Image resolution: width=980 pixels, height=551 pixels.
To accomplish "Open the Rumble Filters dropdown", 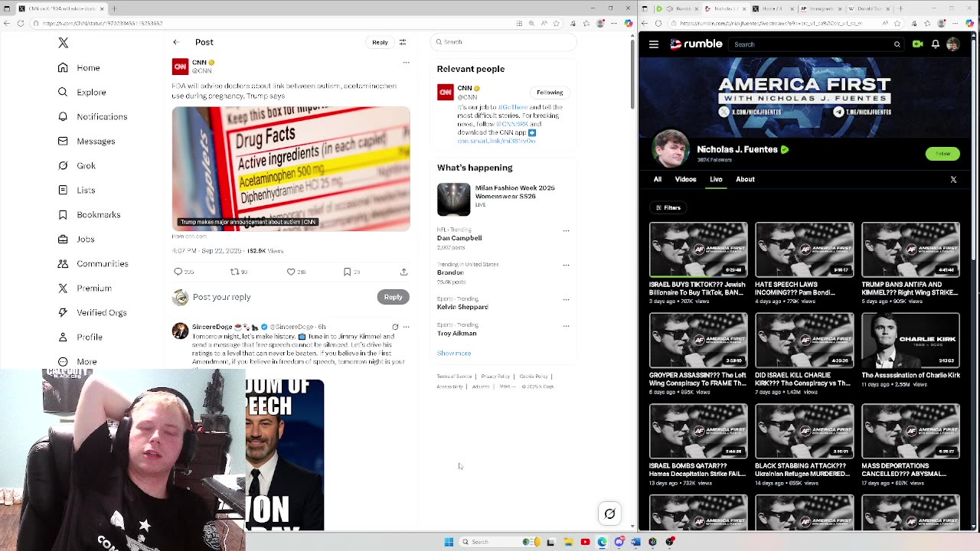I will (668, 207).
